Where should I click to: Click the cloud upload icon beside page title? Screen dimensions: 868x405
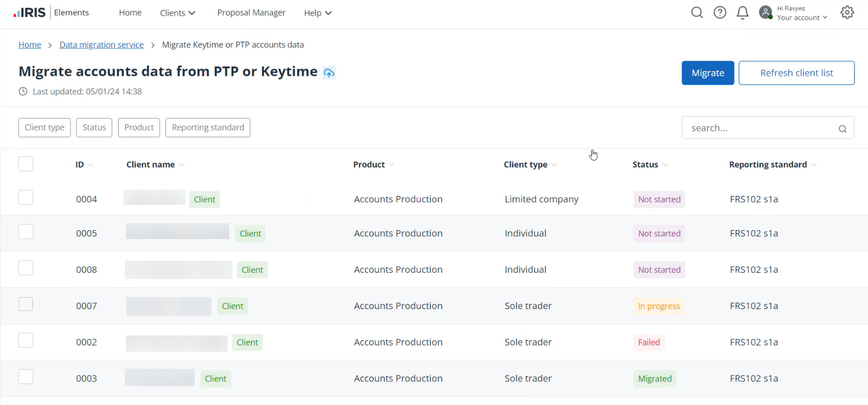[x=329, y=73]
